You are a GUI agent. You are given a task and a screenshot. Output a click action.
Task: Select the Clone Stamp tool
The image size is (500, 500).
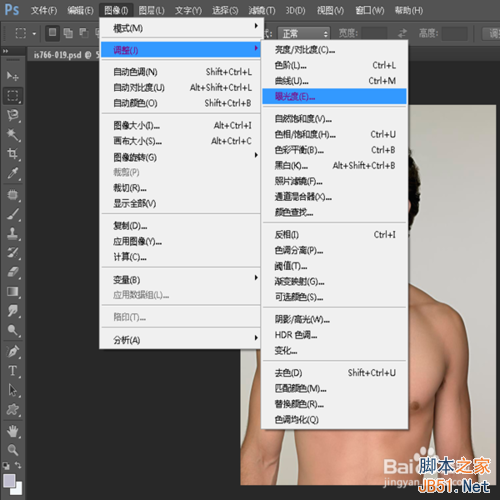13,233
